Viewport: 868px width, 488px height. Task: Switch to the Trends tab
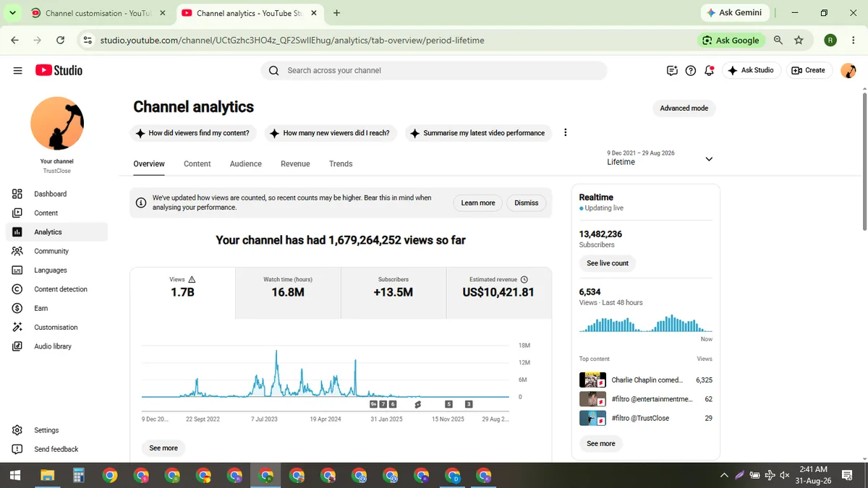point(341,164)
